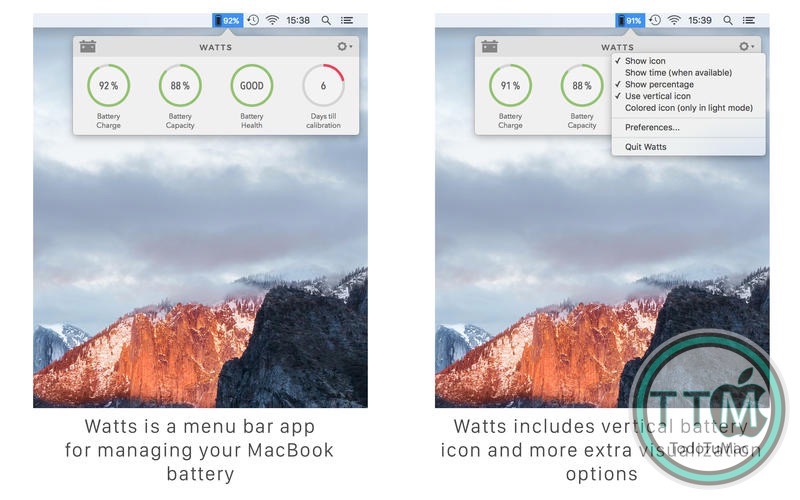Click caption 'Watts is a menu bar app'
800x500 pixels.
coord(199,426)
